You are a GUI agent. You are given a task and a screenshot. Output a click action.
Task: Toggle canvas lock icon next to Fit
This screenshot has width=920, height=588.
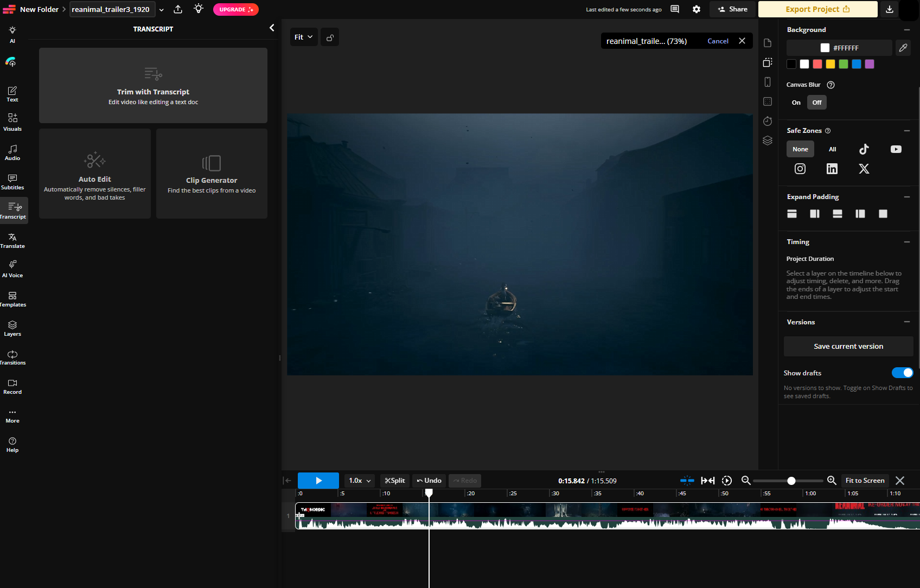[x=330, y=37]
